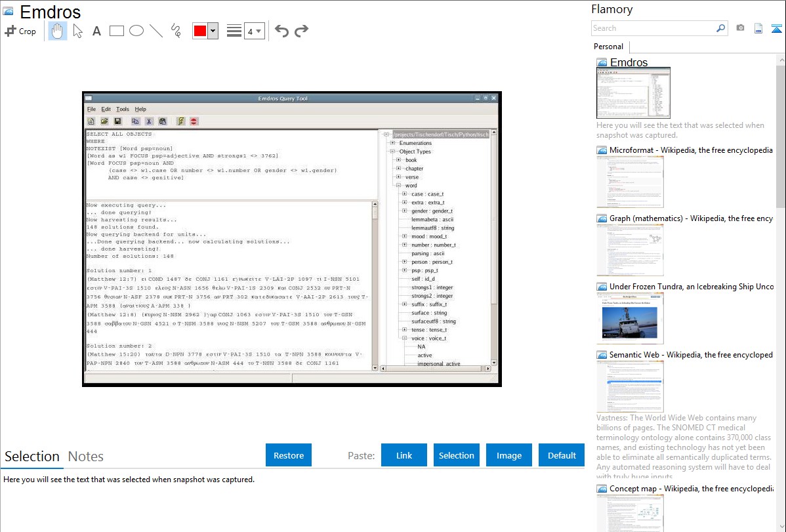
Task: Open the color picker dropdown arrow
Action: [x=213, y=31]
